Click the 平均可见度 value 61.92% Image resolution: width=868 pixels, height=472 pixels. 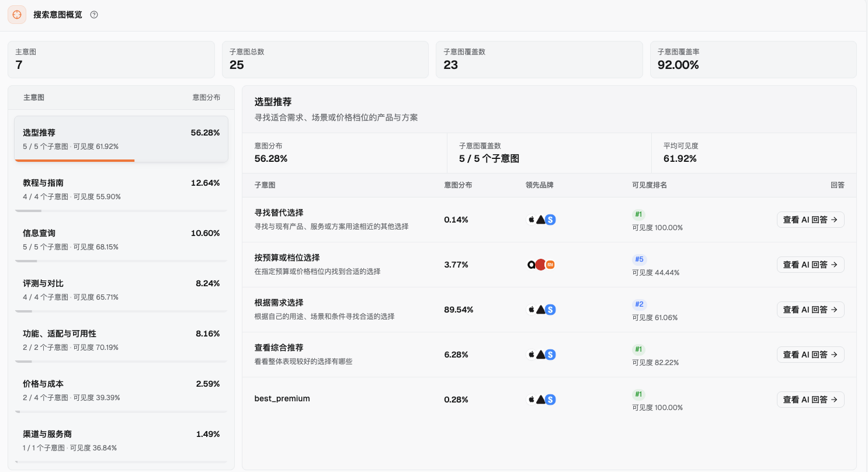[680, 158]
